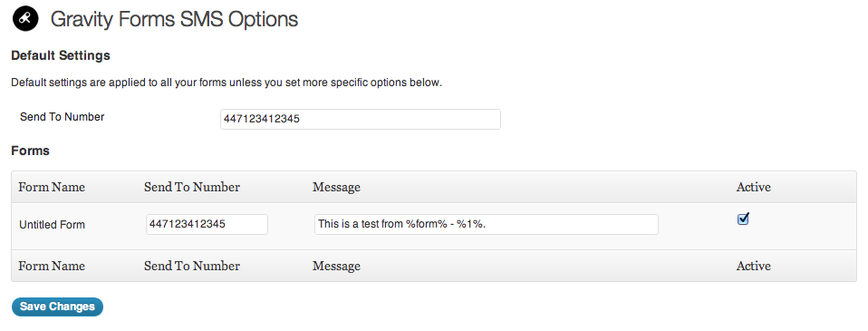Click the bottom Send To Number footer

click(192, 266)
